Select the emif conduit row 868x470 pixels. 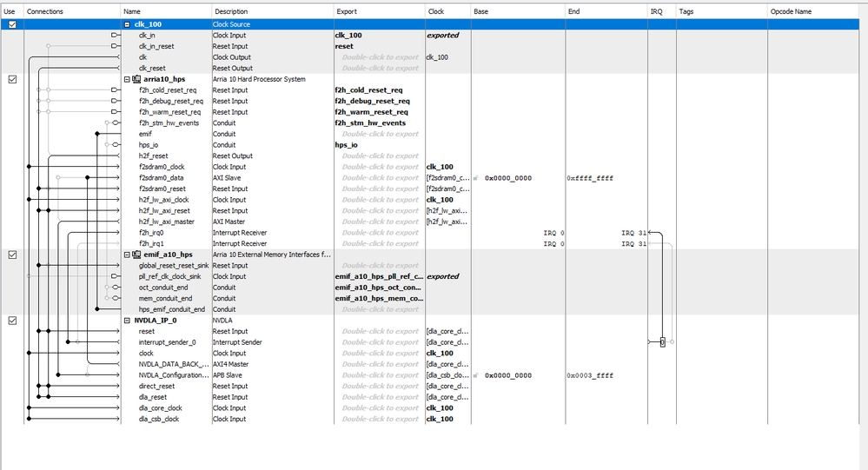(145, 134)
